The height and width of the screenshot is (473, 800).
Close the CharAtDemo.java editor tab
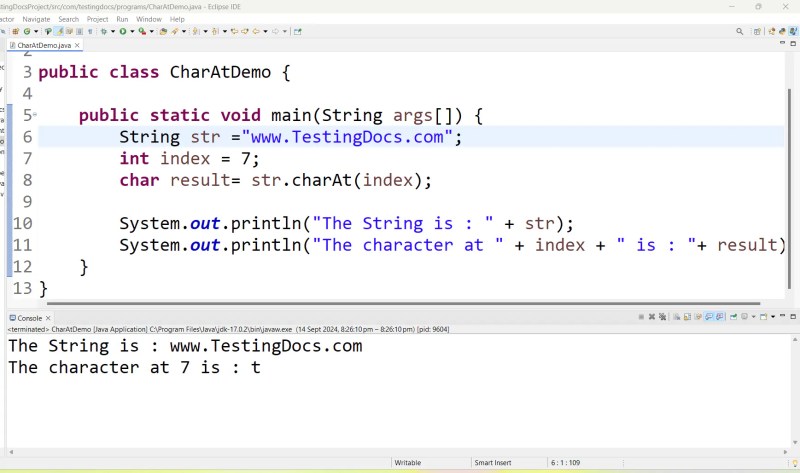(77, 45)
